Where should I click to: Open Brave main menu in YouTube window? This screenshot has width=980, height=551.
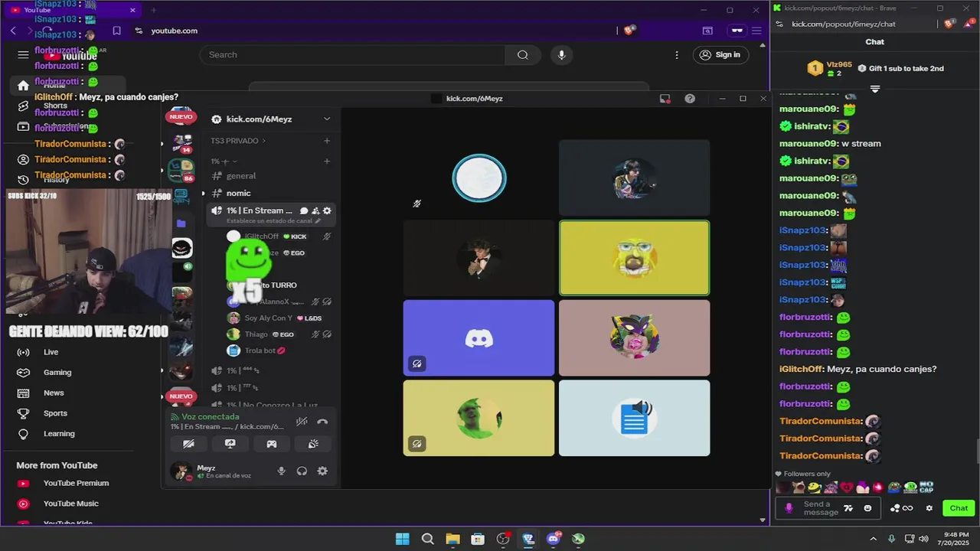(756, 31)
